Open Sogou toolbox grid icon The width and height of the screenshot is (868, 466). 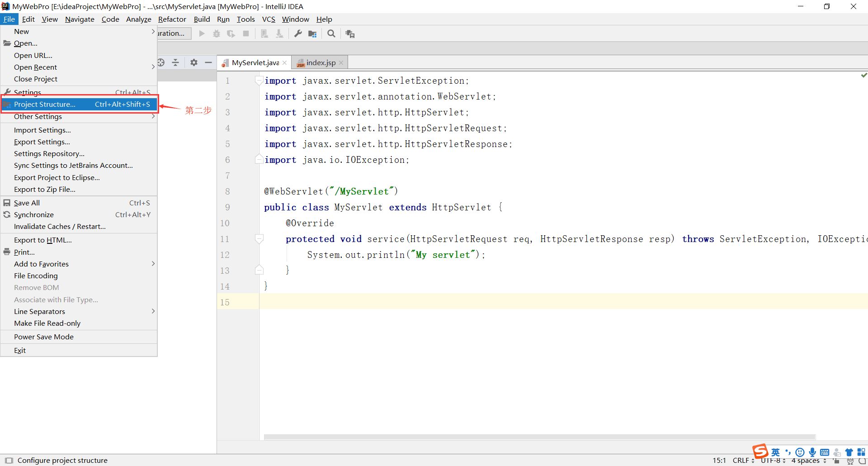(861, 452)
